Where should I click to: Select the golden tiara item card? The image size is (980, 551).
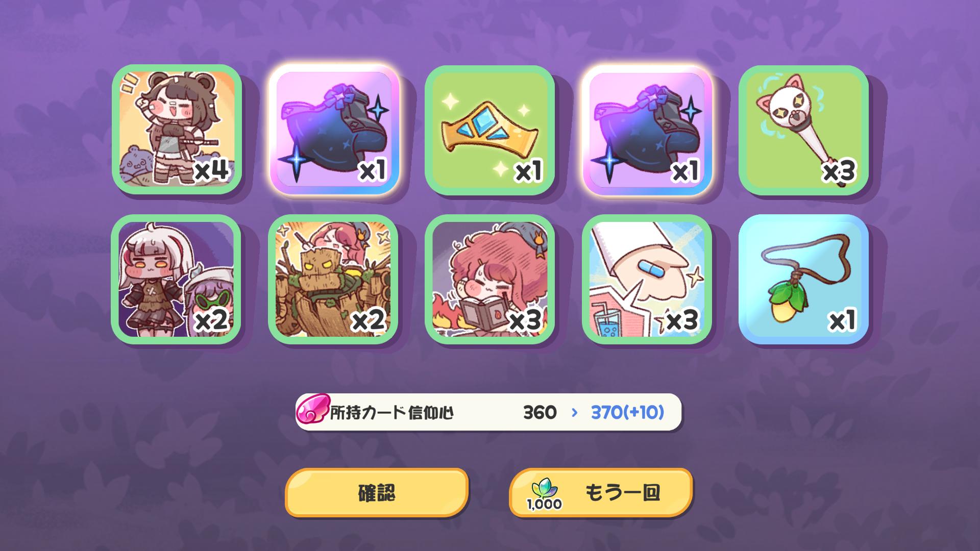pyautogui.click(x=490, y=129)
